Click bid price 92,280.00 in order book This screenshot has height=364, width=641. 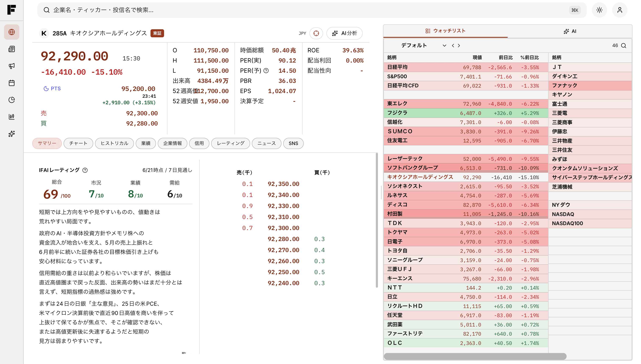pyautogui.click(x=283, y=239)
